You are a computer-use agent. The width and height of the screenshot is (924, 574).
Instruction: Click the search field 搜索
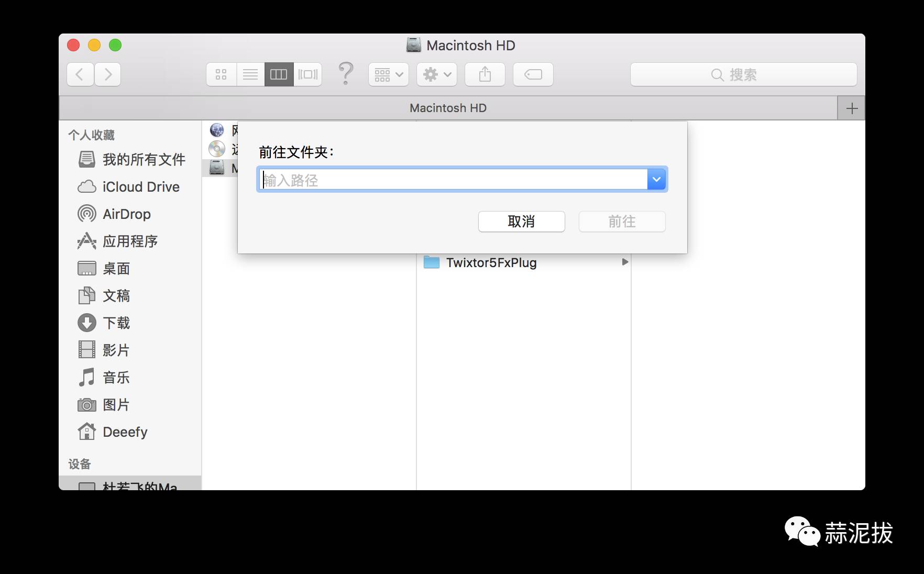(743, 74)
